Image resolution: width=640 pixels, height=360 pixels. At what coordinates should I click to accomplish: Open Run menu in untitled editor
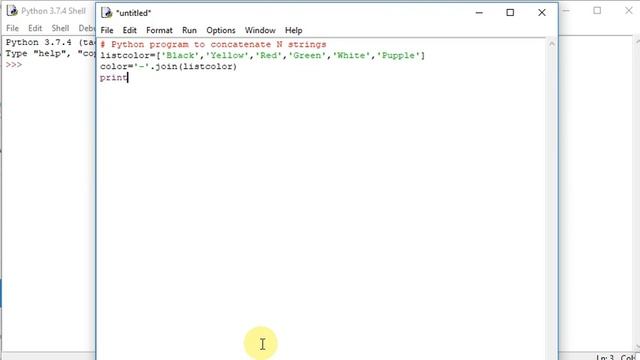pos(189,30)
